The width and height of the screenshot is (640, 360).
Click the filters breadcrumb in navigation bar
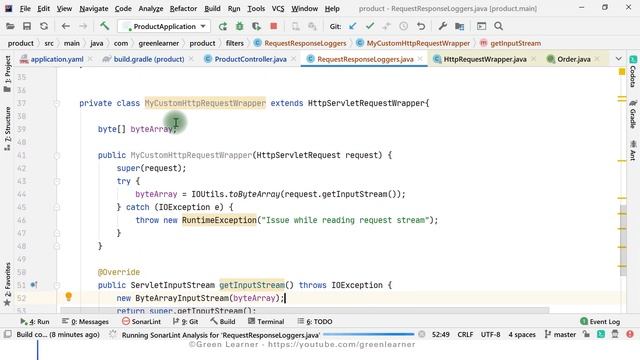(235, 43)
